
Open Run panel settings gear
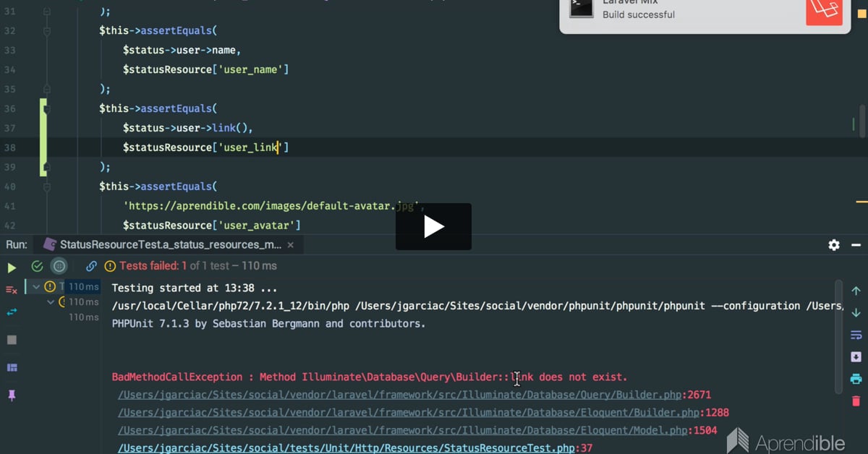[x=834, y=245]
